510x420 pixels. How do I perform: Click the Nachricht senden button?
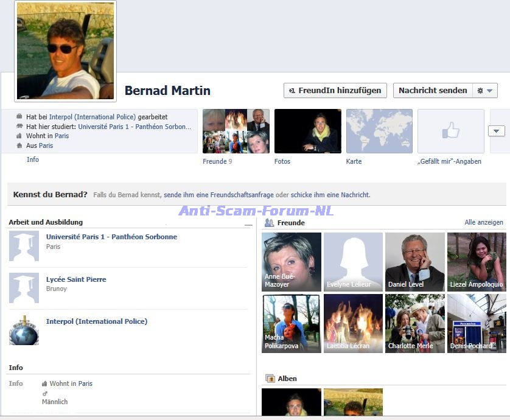pos(433,91)
